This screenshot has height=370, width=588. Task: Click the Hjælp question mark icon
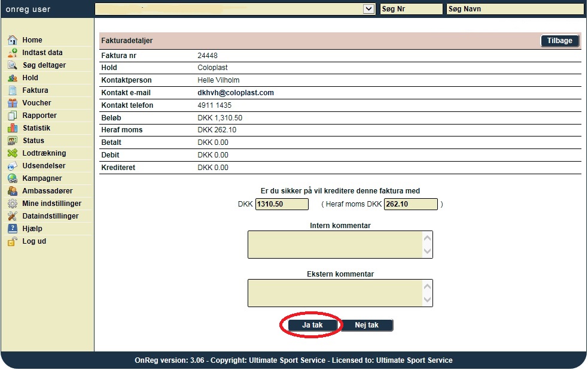[x=13, y=229]
